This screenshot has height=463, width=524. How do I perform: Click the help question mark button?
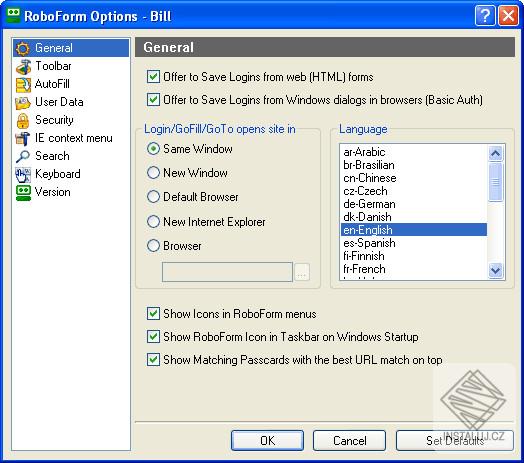pyautogui.click(x=485, y=15)
